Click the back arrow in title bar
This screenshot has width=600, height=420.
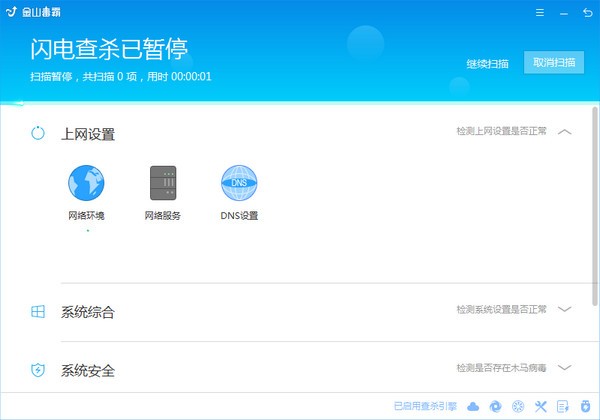click(x=586, y=13)
